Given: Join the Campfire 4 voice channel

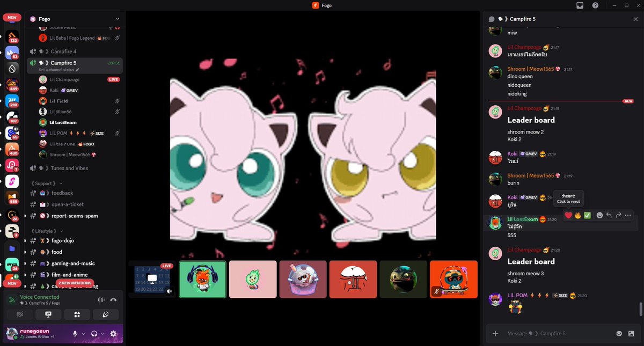Looking at the screenshot, I should point(75,51).
